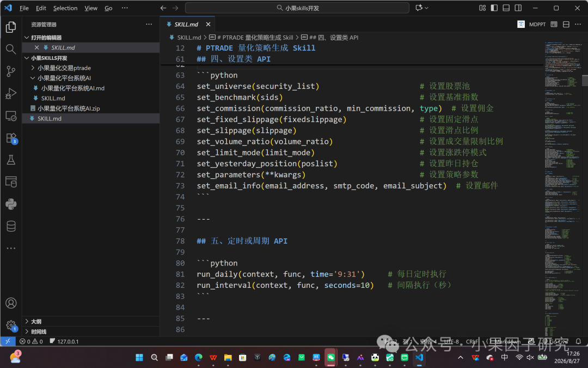588x368 pixels.
Task: Show additional activity bar views
Action: coord(11,248)
